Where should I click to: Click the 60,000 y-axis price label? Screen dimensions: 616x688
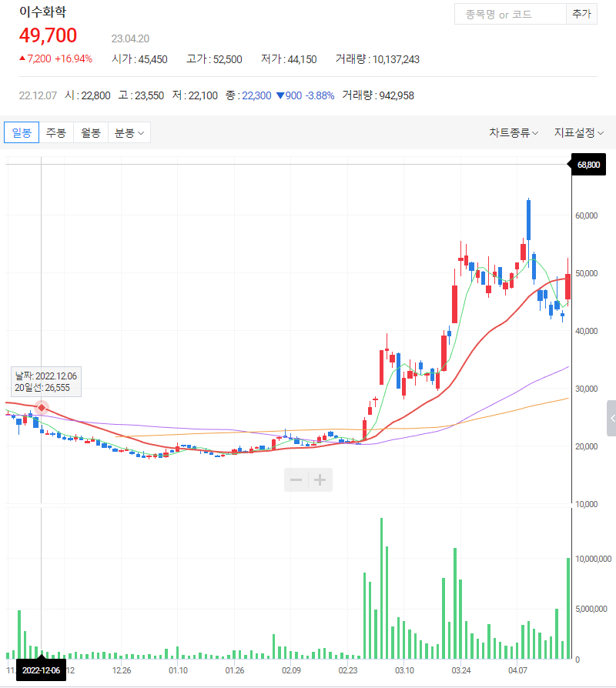586,215
